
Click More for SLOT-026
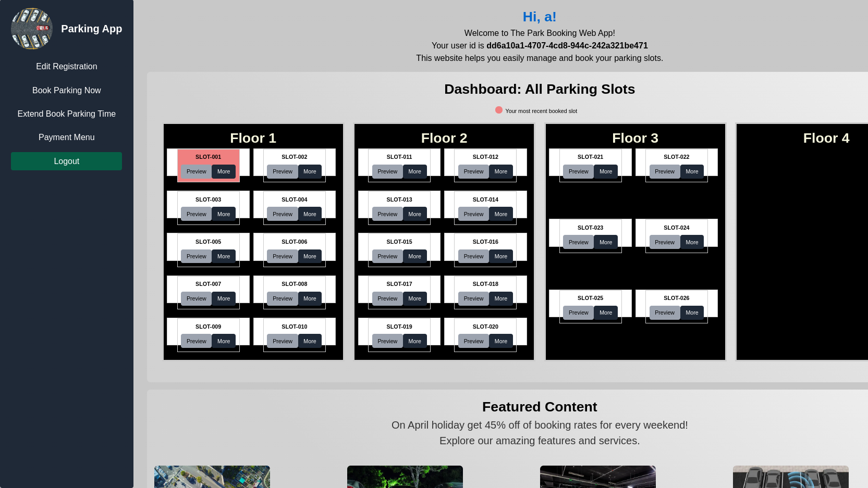(692, 313)
